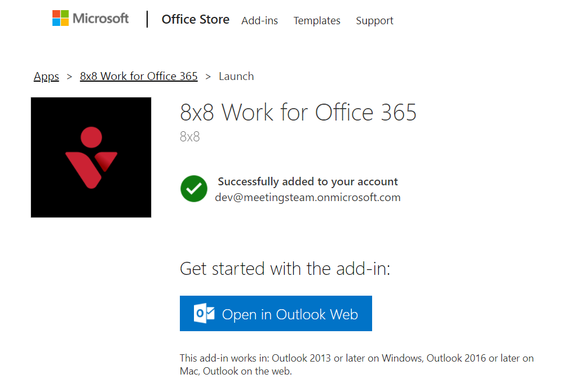The image size is (561, 392).
Task: Click 8x8 Work for Office 365 breadcrumb
Action: point(139,76)
